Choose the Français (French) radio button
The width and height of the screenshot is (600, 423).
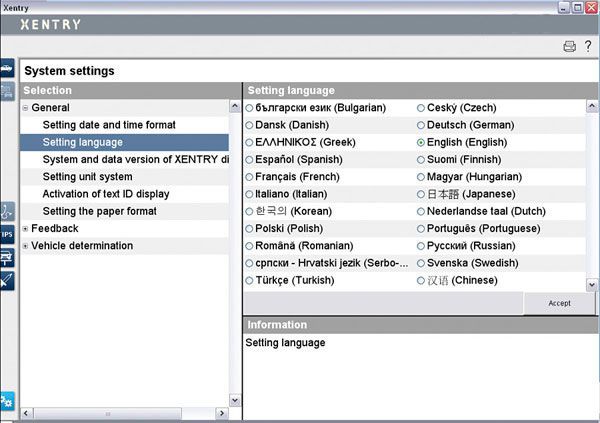click(249, 176)
